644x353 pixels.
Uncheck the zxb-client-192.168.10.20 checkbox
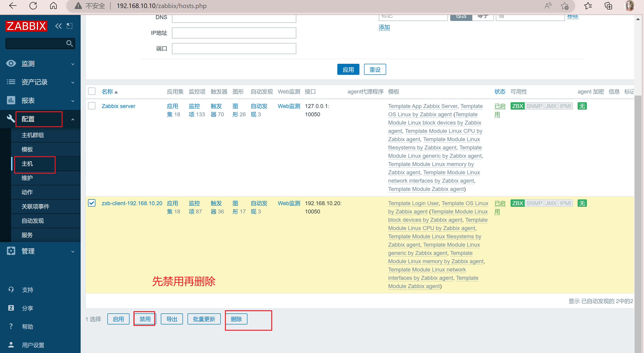click(x=92, y=203)
